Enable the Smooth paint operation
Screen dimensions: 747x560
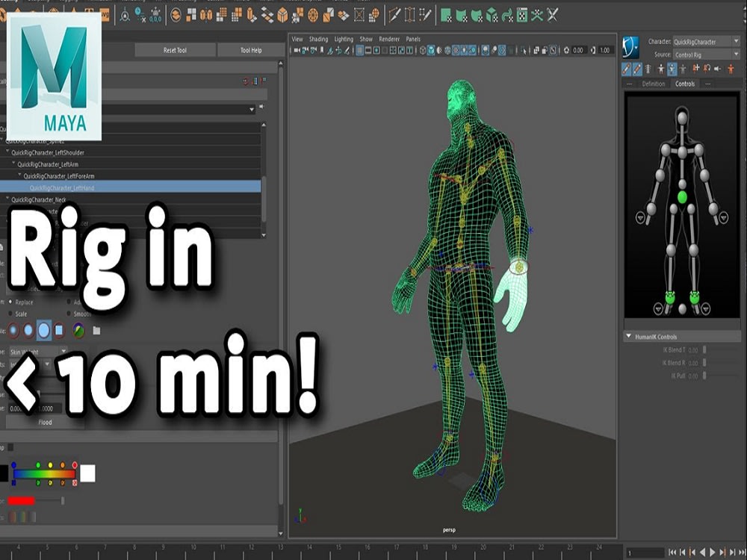click(x=69, y=313)
